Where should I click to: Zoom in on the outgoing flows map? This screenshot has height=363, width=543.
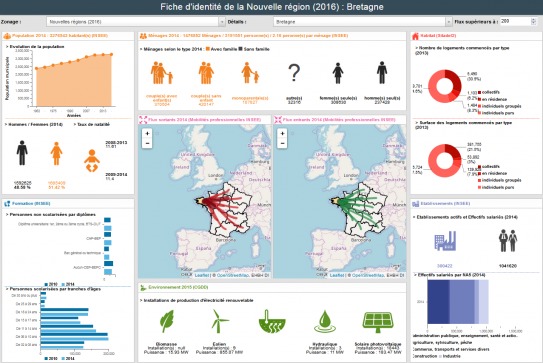(x=148, y=133)
